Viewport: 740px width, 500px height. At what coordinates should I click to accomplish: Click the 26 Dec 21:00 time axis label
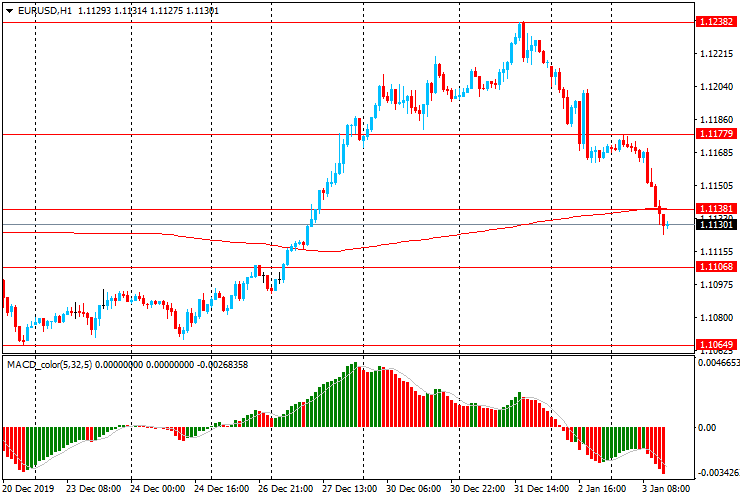286,488
